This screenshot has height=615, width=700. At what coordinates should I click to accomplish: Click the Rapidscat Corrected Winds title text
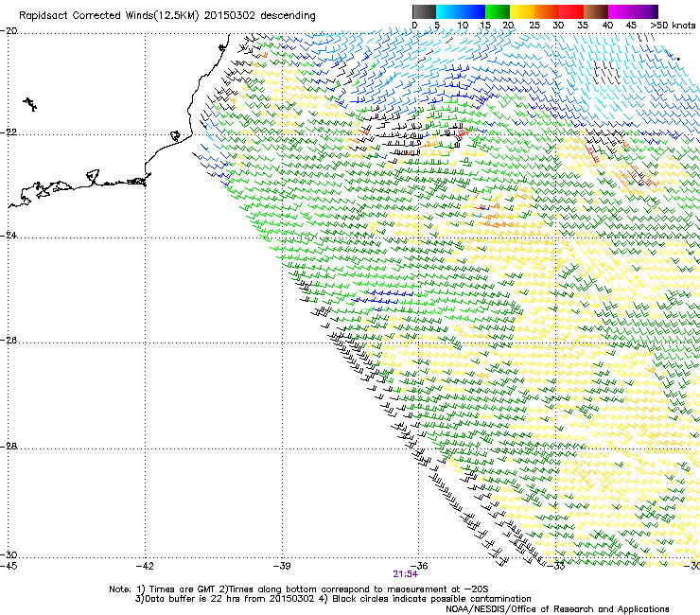click(167, 16)
